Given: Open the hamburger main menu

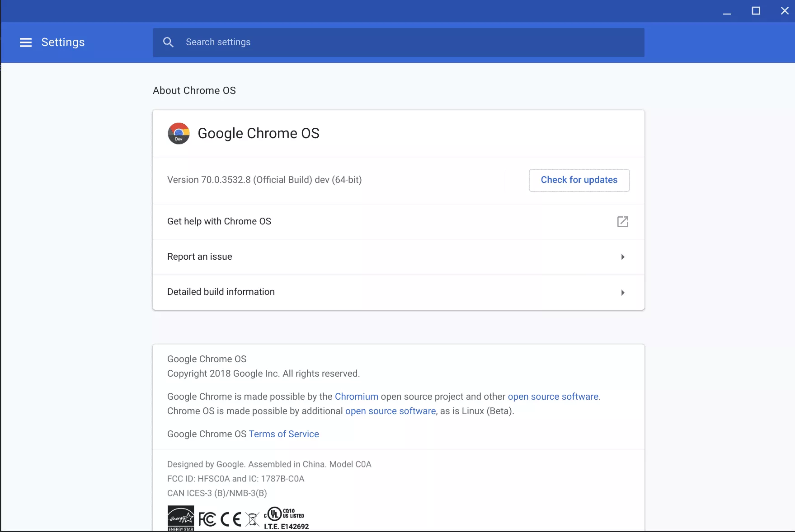Looking at the screenshot, I should [26, 42].
